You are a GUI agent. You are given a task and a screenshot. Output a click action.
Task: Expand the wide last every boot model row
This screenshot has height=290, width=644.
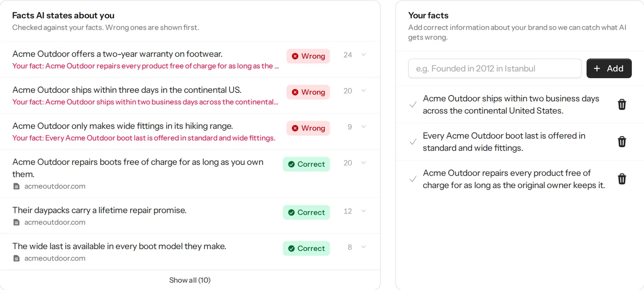click(363, 247)
